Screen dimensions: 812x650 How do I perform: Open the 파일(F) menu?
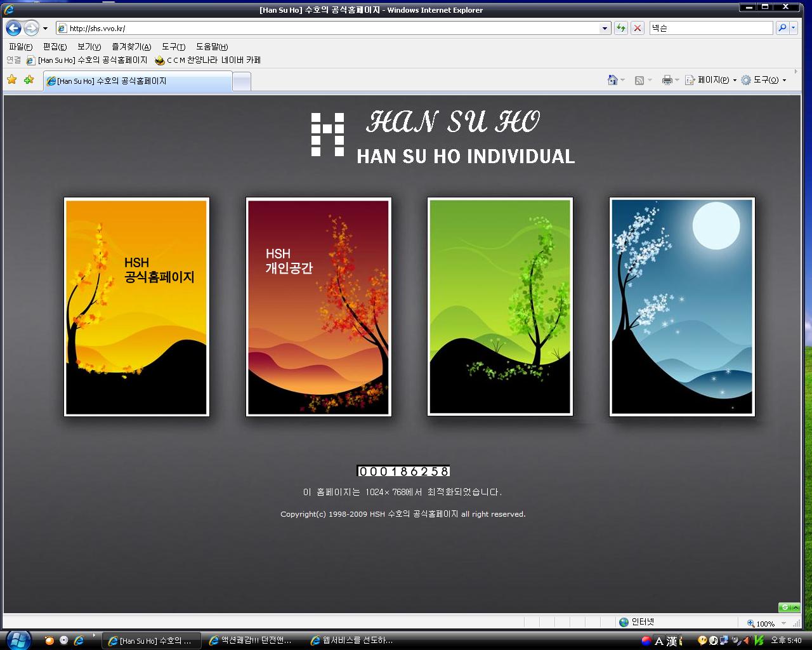point(20,47)
